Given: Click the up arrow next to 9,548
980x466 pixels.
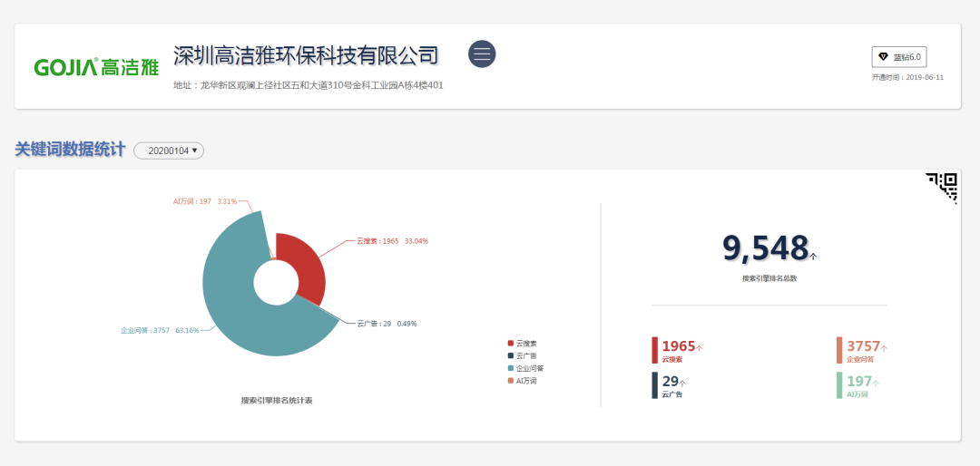Looking at the screenshot, I should point(813,257).
